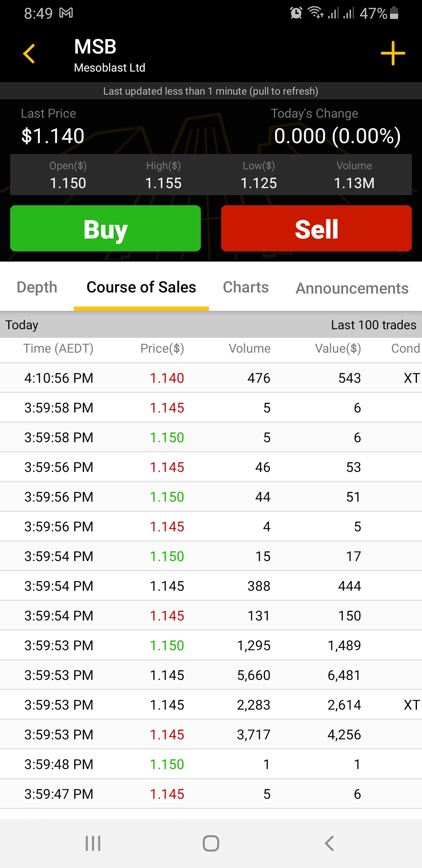Tap the alarm clock status icon
The image size is (422, 868).
[296, 13]
